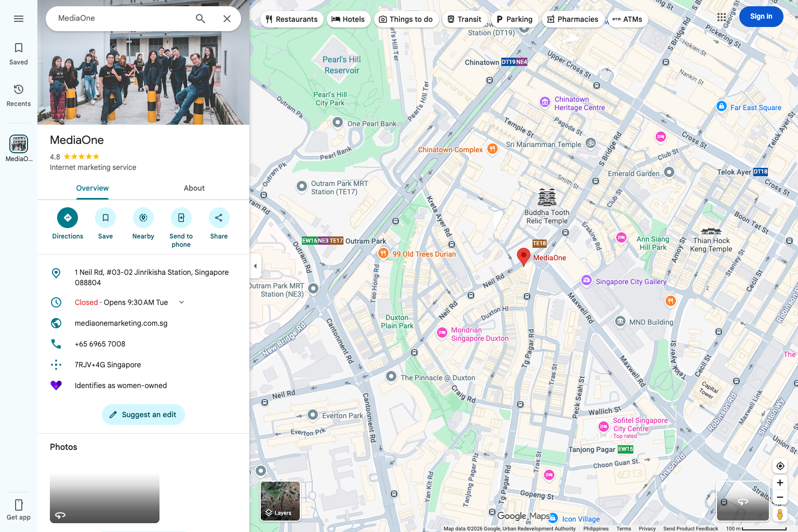Open the Saved places panel
The image size is (798, 532).
click(19, 54)
